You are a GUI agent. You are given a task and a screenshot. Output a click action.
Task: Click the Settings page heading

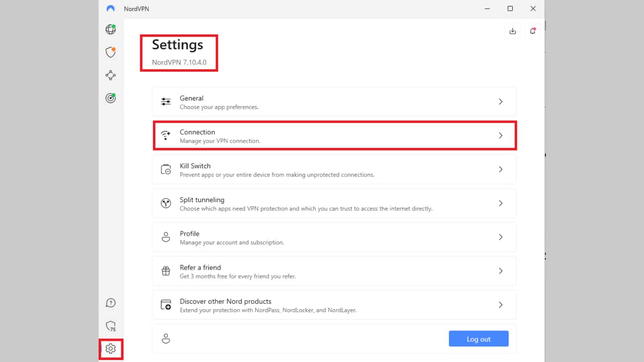[178, 45]
